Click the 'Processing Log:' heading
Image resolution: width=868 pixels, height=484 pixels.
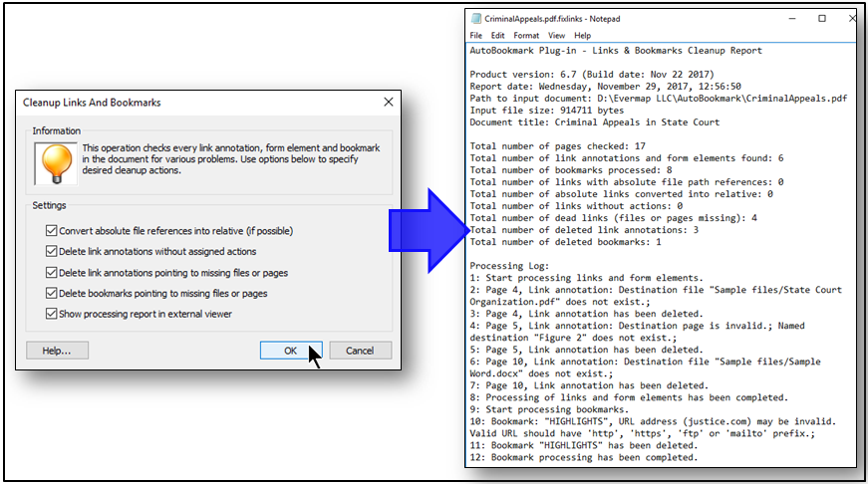(x=509, y=266)
